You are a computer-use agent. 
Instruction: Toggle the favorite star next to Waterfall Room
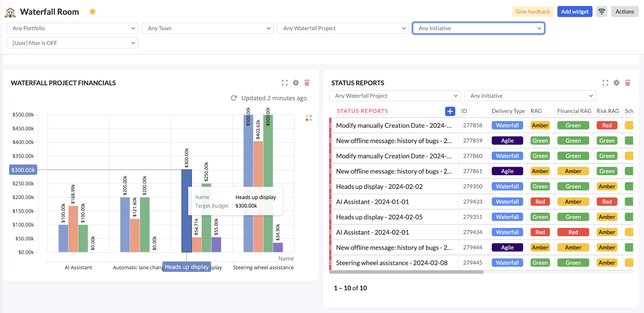93,12
